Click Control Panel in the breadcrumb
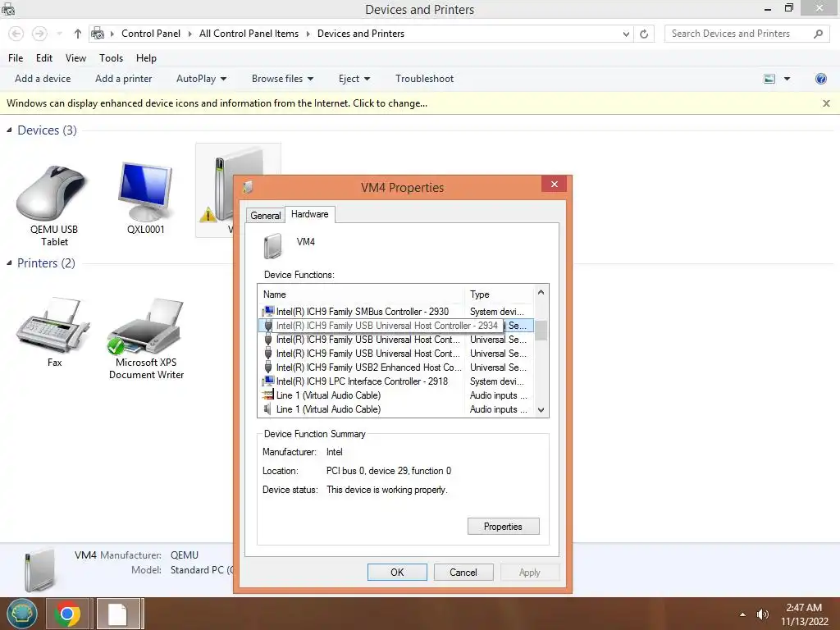The height and width of the screenshot is (630, 840). click(x=151, y=34)
